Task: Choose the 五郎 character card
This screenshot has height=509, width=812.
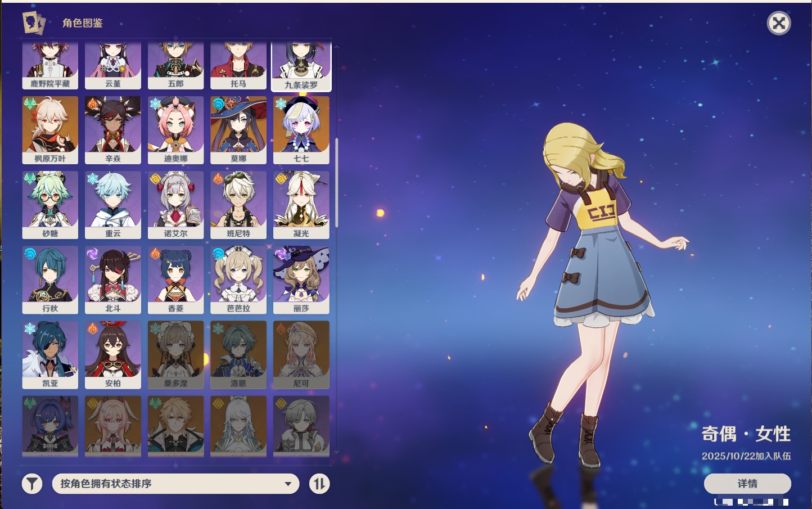Action: 176,65
